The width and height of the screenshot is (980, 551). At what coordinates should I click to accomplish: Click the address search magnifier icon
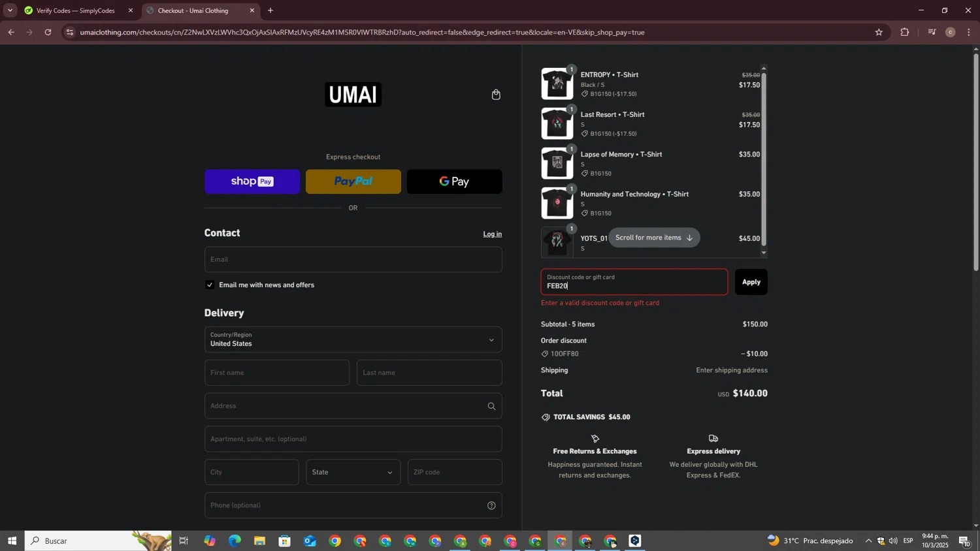point(491,406)
